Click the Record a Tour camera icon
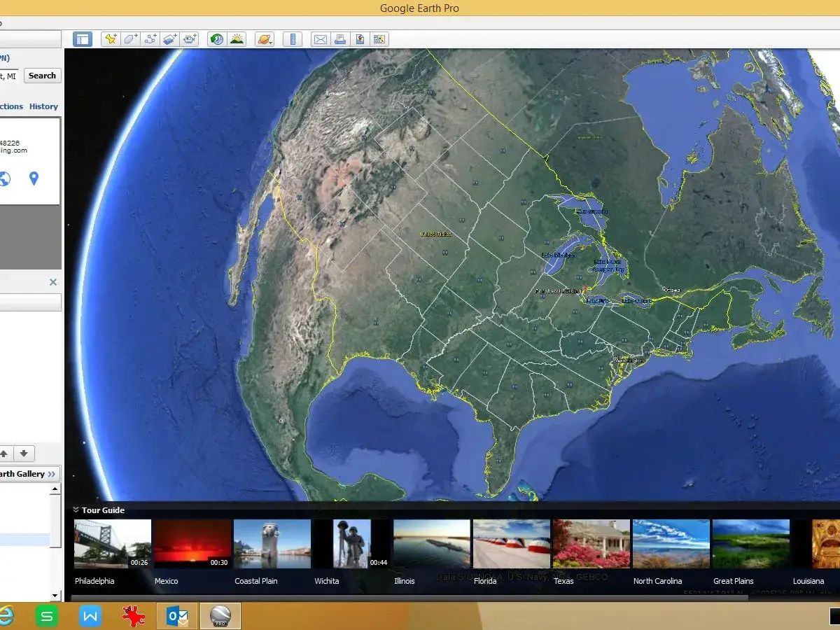840x630 pixels. coord(190,39)
